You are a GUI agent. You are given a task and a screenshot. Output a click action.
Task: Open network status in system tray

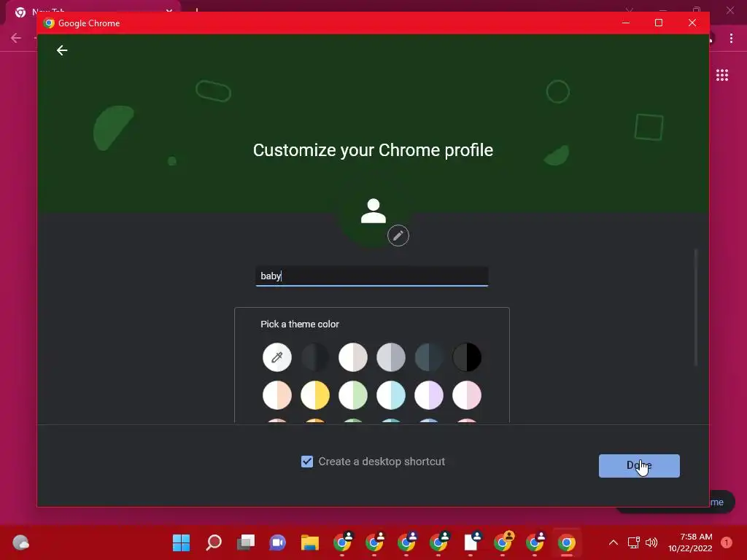point(634,542)
